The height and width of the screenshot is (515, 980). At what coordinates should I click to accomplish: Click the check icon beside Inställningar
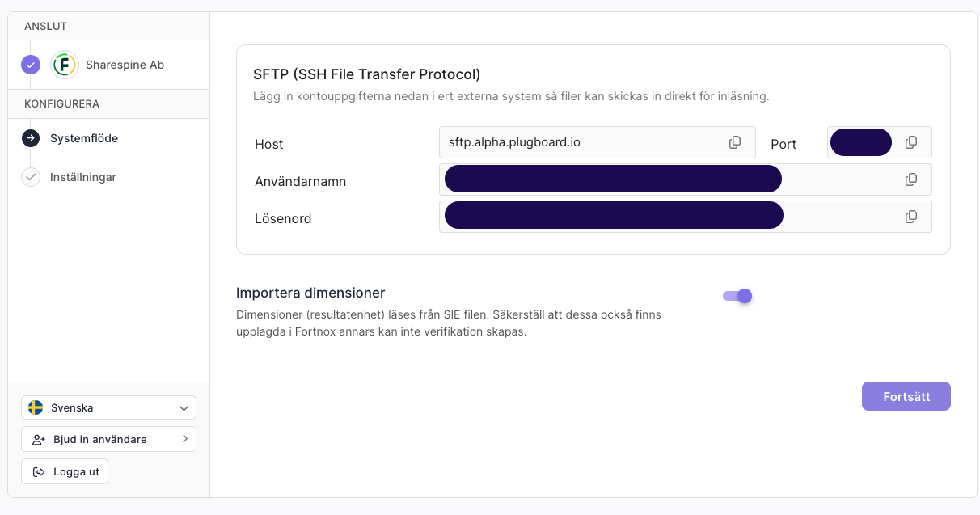click(x=31, y=176)
